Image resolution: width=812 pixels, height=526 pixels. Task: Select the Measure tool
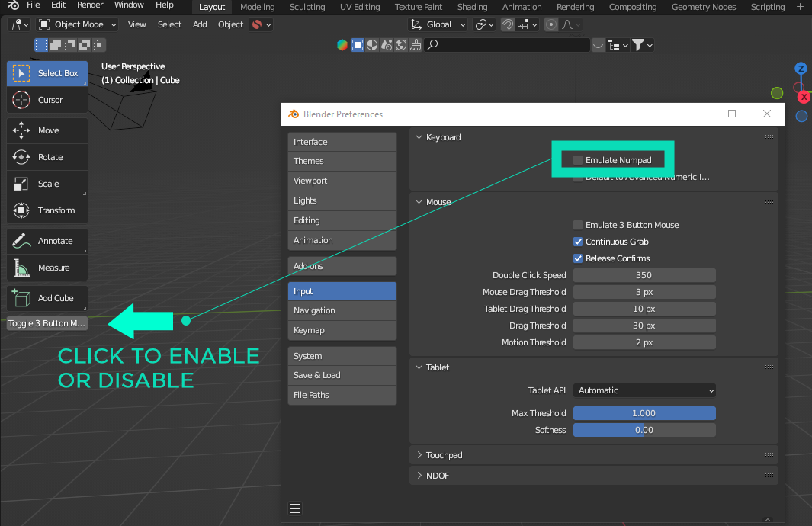click(47, 268)
